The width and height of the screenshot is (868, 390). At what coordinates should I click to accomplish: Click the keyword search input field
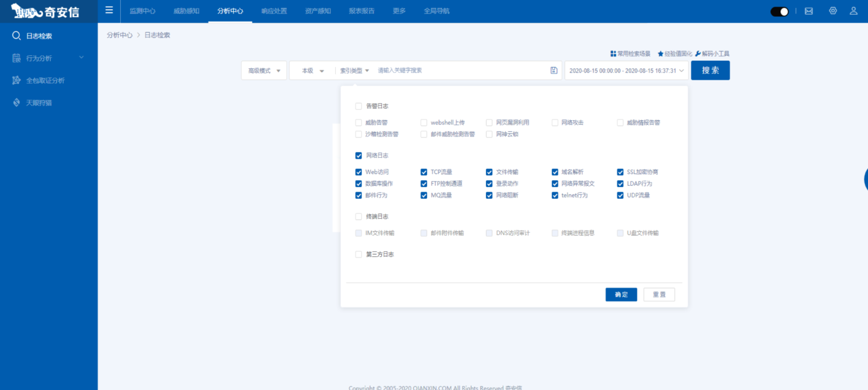click(460, 71)
